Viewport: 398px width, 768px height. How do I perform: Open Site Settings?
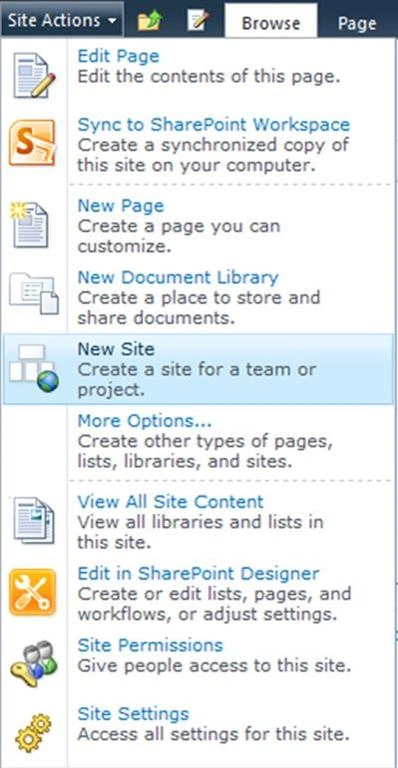(x=133, y=714)
